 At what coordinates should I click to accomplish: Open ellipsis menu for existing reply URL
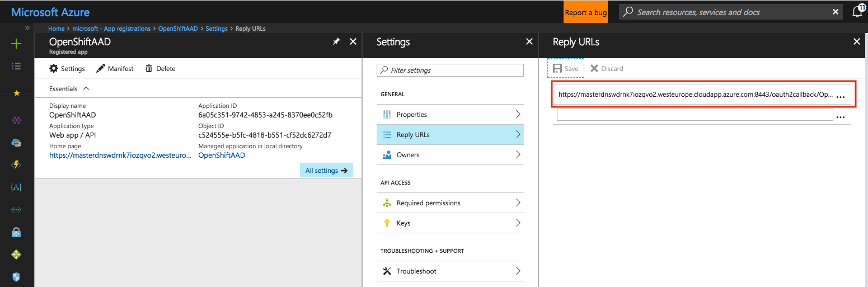(x=840, y=96)
